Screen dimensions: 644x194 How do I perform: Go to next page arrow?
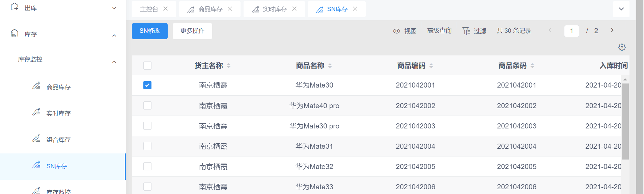pyautogui.click(x=612, y=30)
